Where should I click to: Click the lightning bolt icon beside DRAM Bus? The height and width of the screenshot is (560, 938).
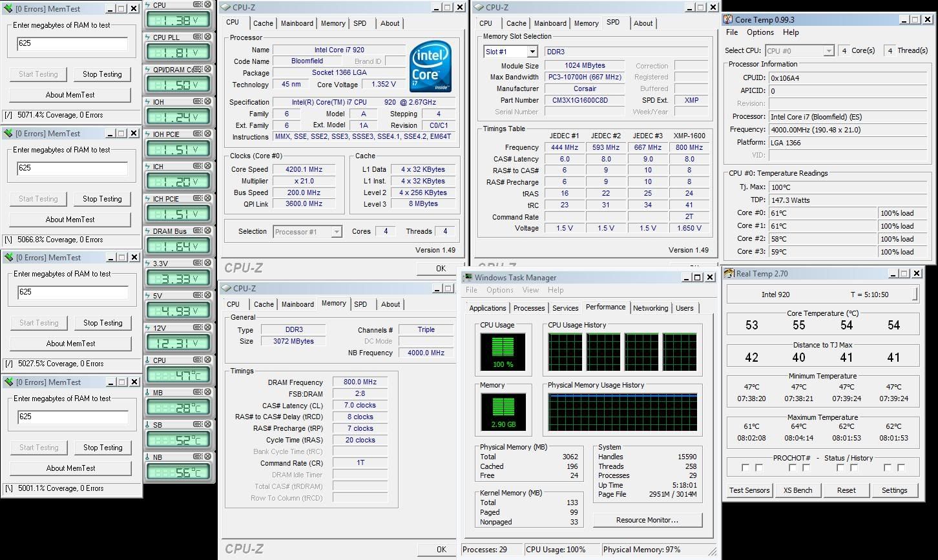click(147, 231)
